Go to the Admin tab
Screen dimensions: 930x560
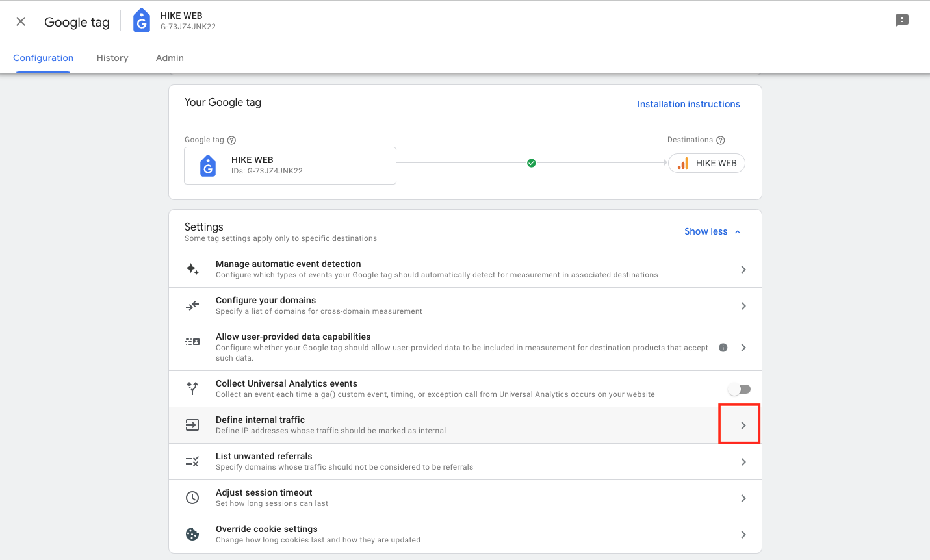pos(170,58)
